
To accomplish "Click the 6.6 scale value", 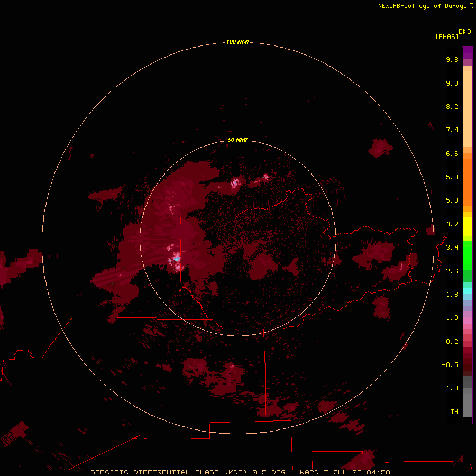I will [x=452, y=153].
